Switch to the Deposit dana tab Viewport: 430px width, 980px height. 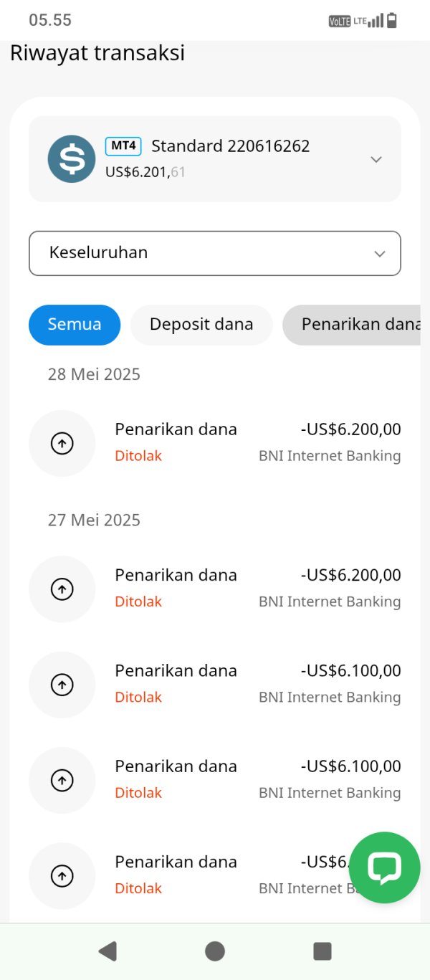(x=201, y=325)
